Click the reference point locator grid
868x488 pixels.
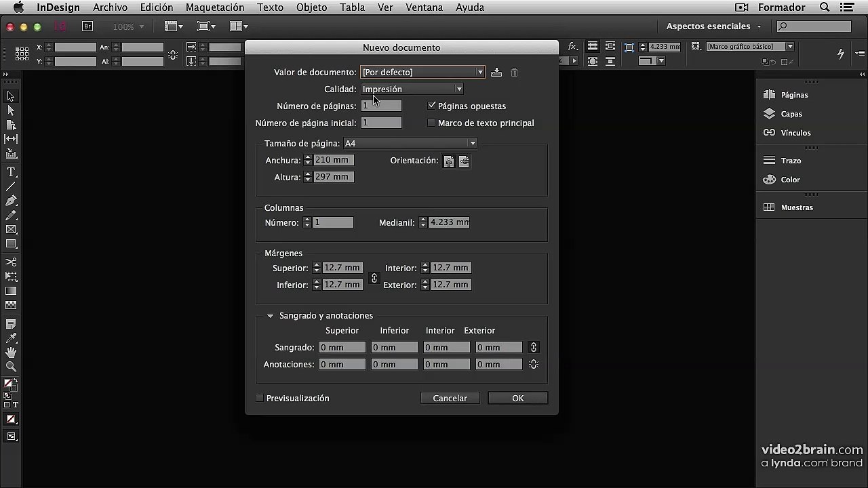point(22,54)
